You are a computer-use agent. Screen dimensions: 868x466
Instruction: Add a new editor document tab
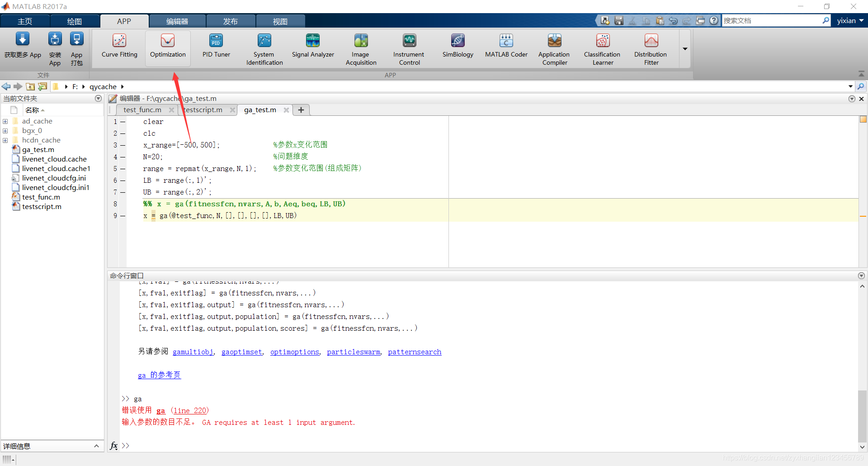pos(301,110)
